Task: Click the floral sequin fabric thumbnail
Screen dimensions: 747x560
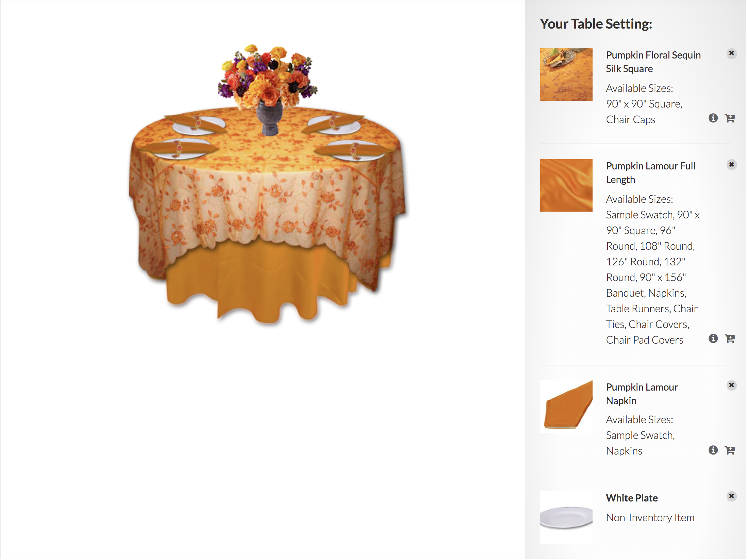Action: pyautogui.click(x=566, y=75)
